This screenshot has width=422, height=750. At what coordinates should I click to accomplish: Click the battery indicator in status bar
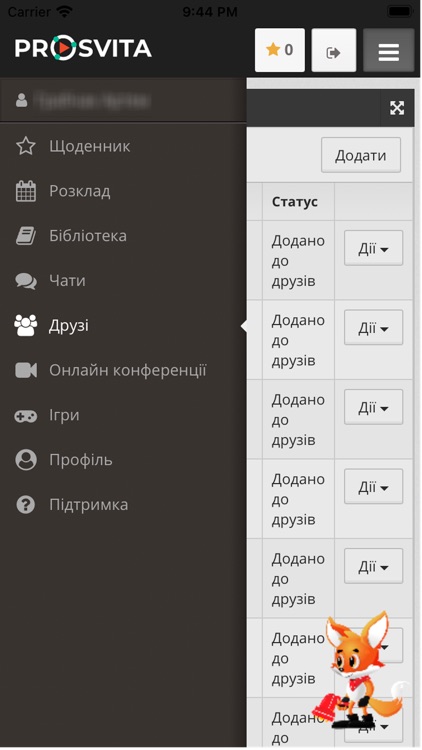click(x=400, y=11)
